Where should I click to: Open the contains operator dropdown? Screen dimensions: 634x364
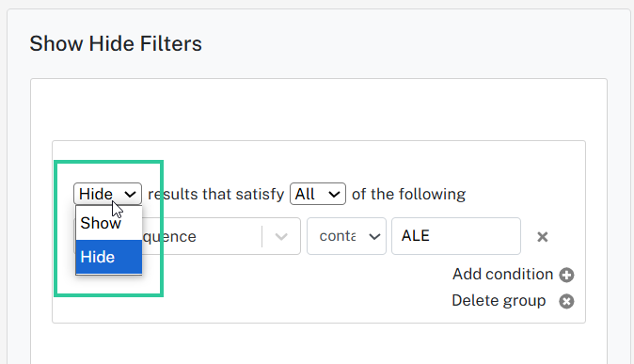[x=346, y=236]
